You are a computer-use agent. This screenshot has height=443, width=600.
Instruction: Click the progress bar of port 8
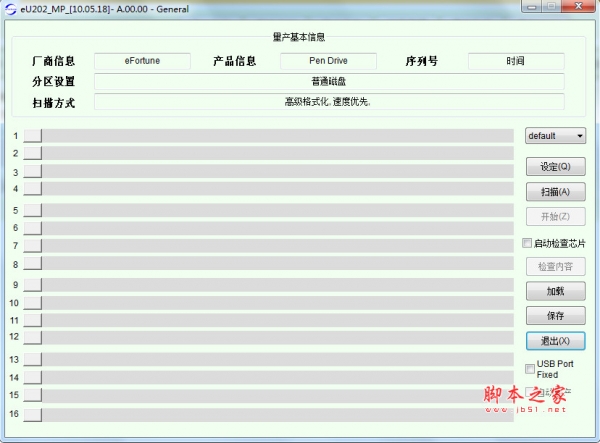[278, 264]
